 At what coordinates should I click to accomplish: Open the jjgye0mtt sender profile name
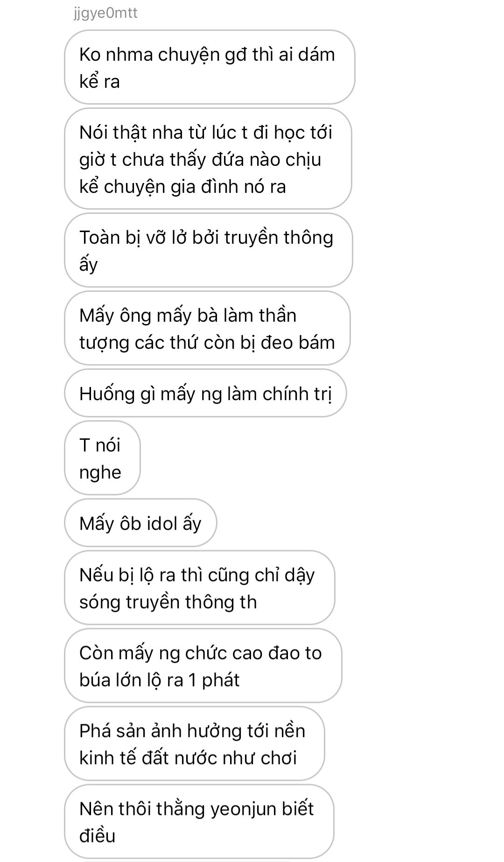[105, 13]
